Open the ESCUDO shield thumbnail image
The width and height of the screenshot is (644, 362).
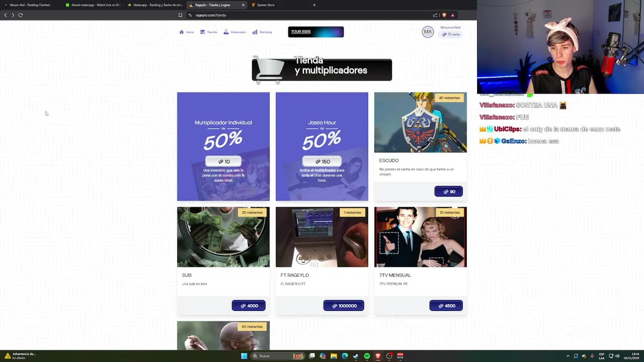[421, 122]
